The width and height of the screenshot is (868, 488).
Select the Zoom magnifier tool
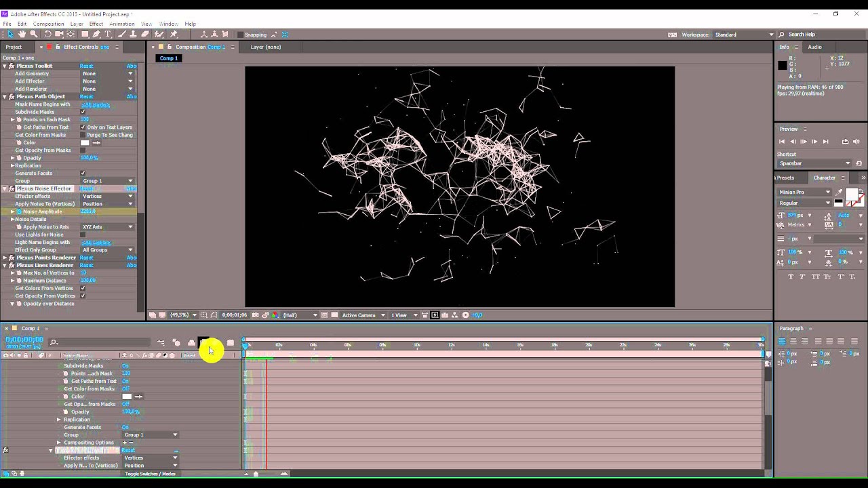pyautogui.click(x=34, y=34)
